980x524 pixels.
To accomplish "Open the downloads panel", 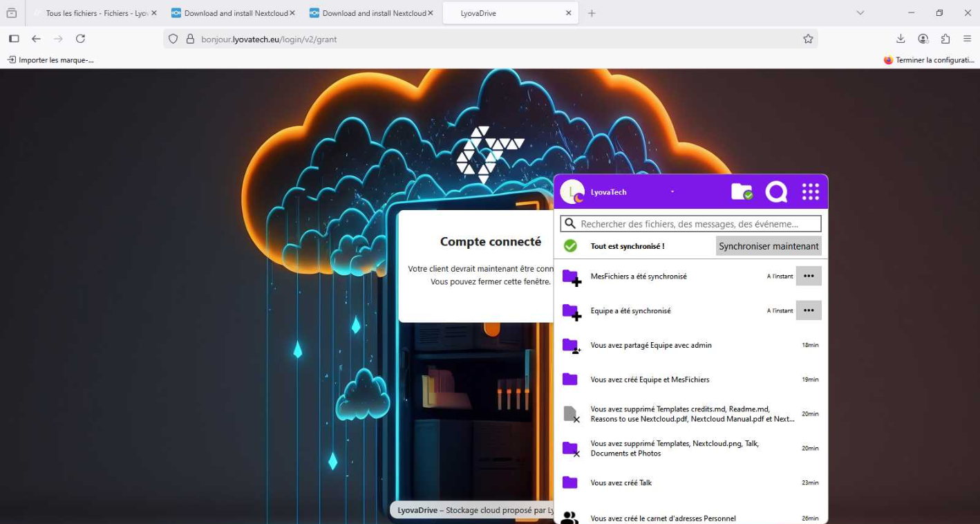I will pos(901,39).
